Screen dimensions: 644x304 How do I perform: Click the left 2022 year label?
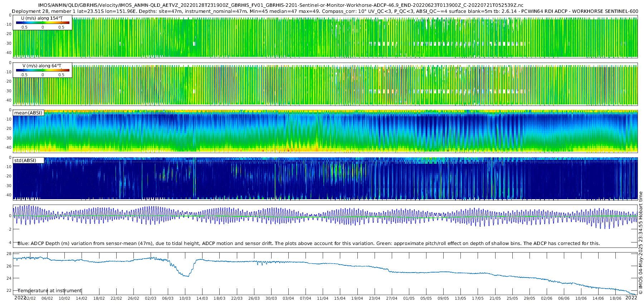(x=20, y=298)
